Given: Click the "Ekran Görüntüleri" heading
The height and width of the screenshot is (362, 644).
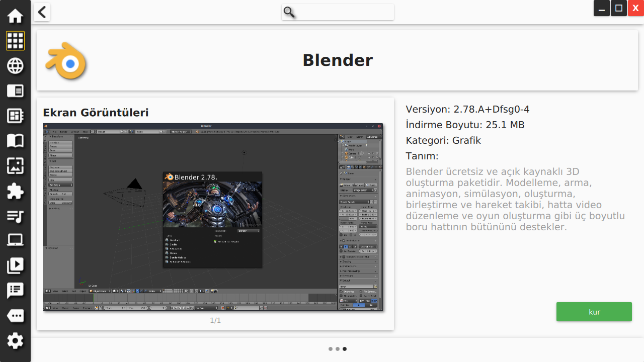Looking at the screenshot, I should [x=96, y=113].
